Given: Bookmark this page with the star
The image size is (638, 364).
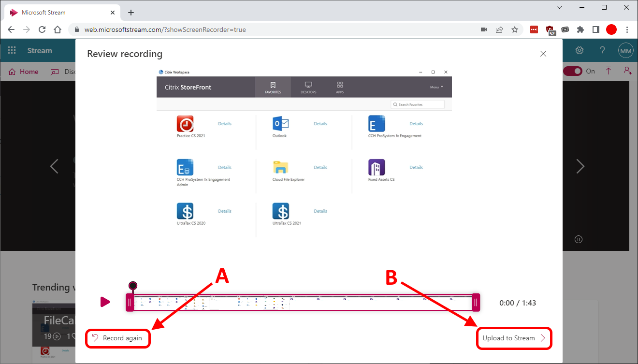Looking at the screenshot, I should coord(515,29).
